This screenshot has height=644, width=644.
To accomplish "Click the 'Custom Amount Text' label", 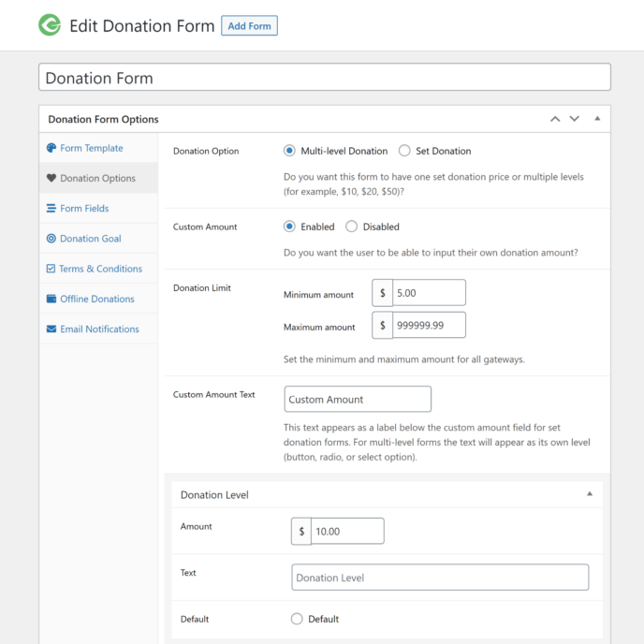I will pos(213,395).
